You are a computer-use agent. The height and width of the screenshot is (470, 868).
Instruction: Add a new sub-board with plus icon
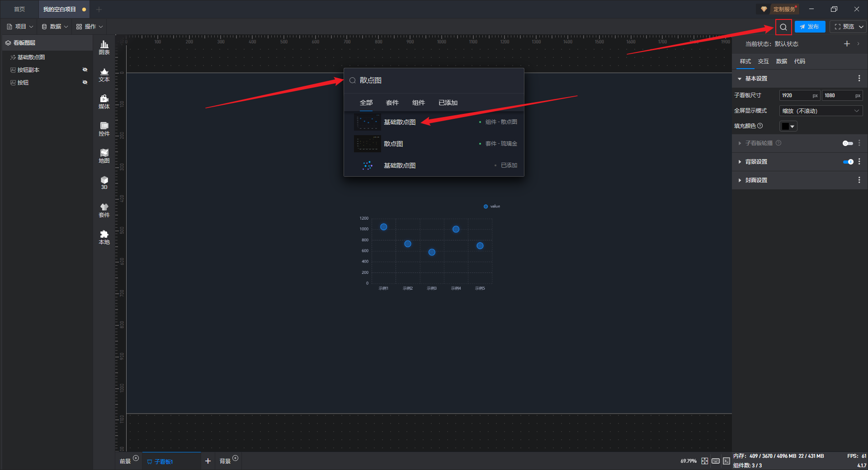(208, 461)
